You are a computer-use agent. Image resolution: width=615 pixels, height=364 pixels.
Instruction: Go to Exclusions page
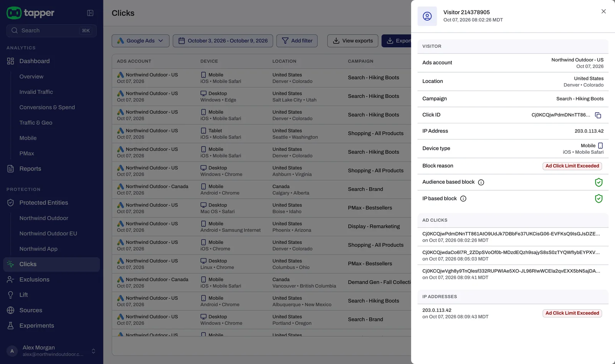[35, 279]
